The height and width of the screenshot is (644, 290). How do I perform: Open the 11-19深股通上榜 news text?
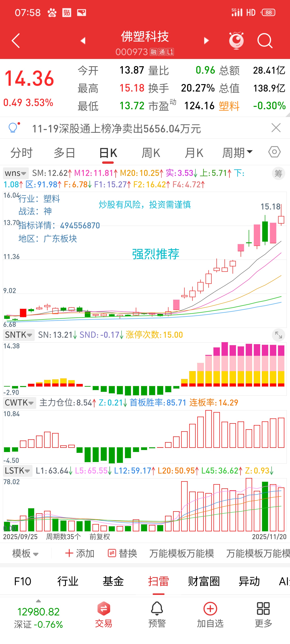click(116, 129)
